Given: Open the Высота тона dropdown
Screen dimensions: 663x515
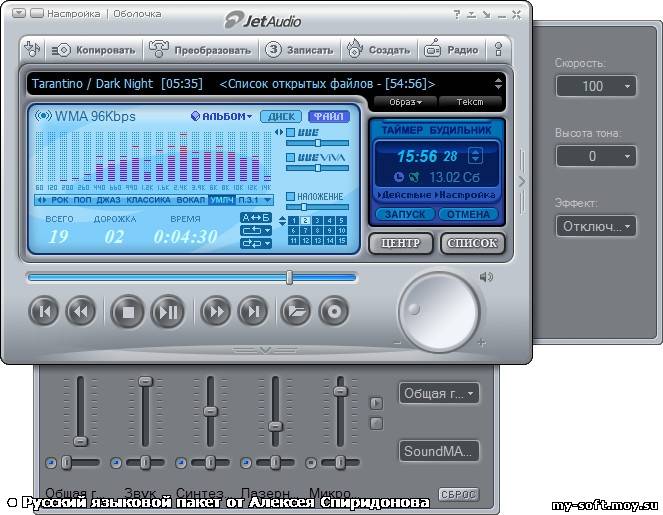Looking at the screenshot, I should [x=596, y=156].
